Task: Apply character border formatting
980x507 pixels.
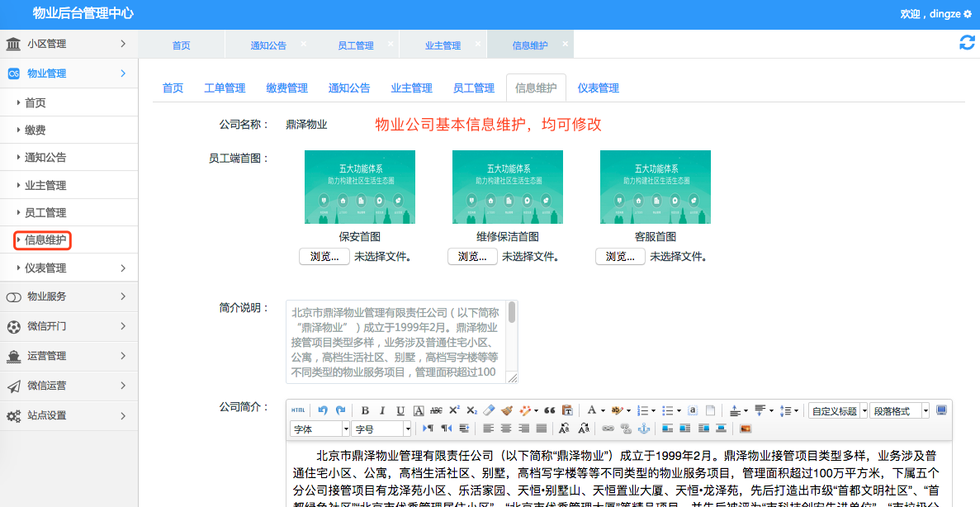Action: pos(419,410)
